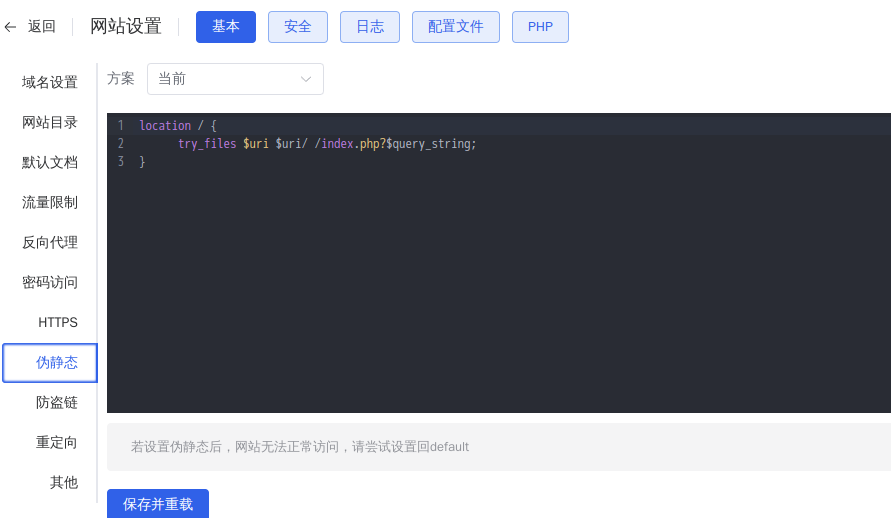Screen dimensions: 891x518
Task: Select 域名设置 in the sidebar
Action: click(49, 82)
